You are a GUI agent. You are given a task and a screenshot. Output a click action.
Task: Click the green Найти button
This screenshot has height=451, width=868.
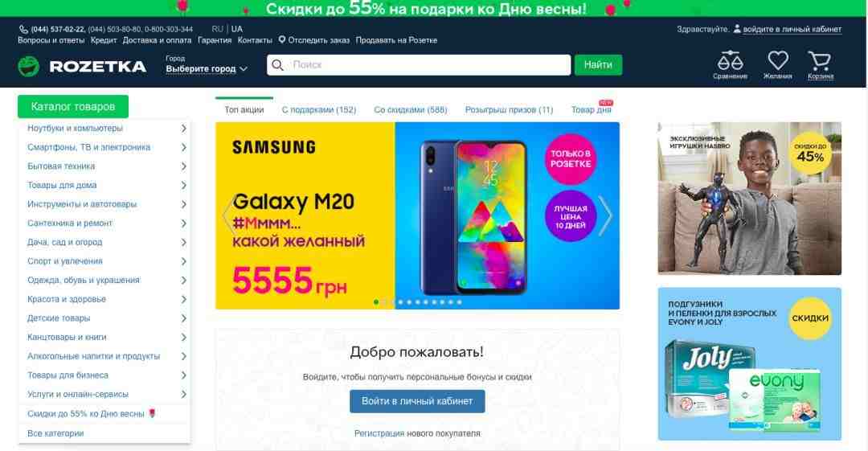[x=598, y=65]
